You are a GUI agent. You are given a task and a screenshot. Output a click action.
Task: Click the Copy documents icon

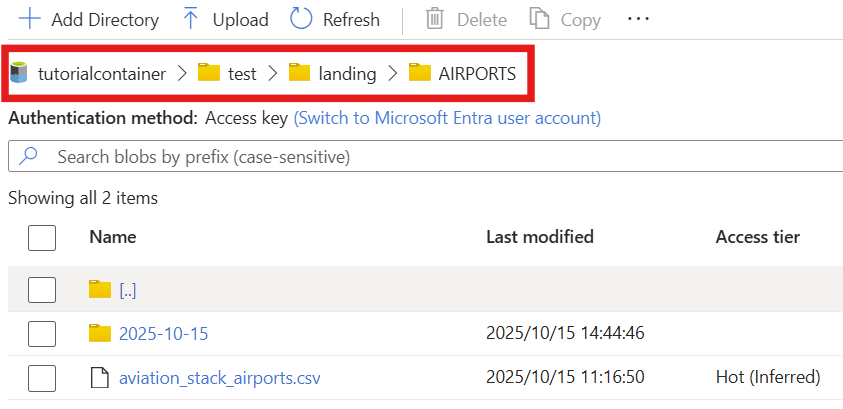pos(540,19)
